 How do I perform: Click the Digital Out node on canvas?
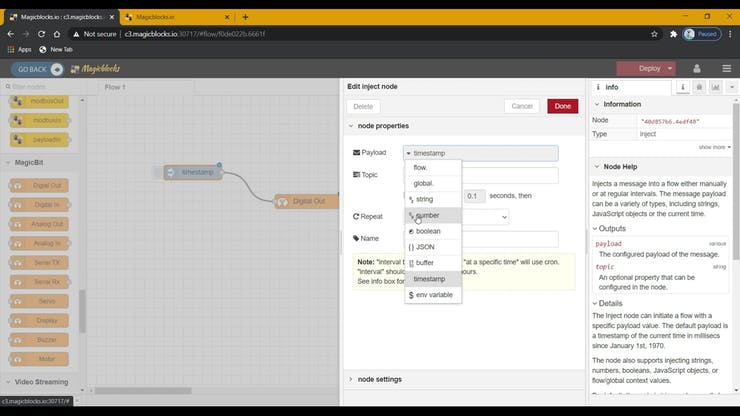click(307, 202)
